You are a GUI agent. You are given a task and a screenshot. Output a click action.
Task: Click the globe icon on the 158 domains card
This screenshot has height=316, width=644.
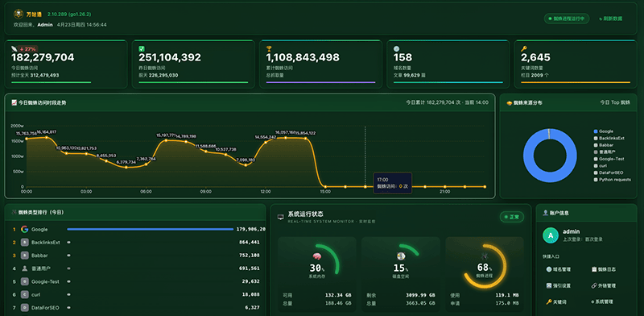pyautogui.click(x=396, y=48)
